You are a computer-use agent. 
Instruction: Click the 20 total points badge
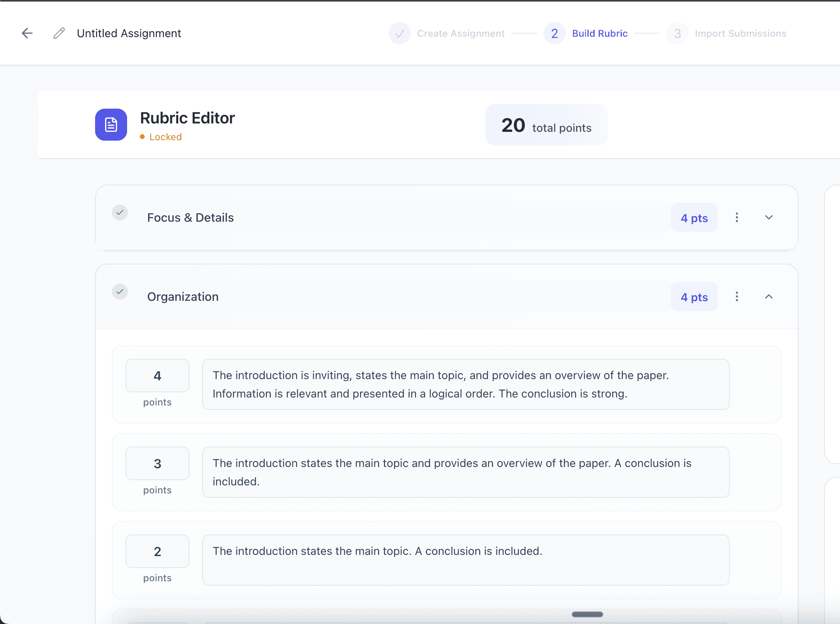pos(546,125)
